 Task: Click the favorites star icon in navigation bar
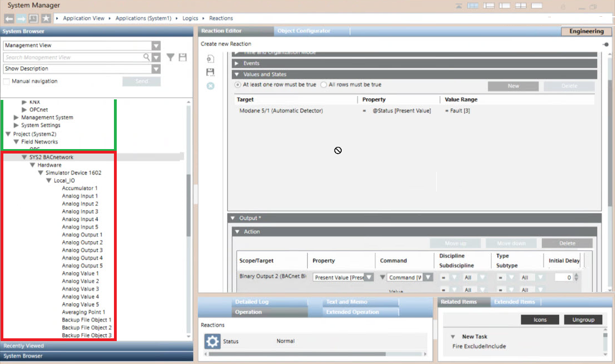click(x=46, y=18)
